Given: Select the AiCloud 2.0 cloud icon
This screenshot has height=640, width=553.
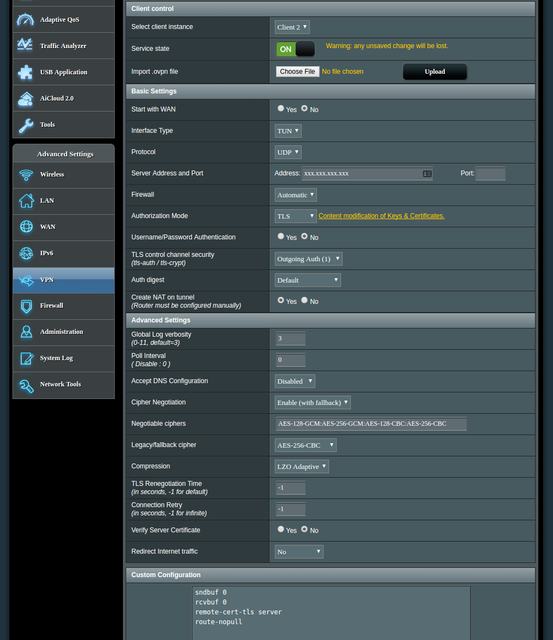Looking at the screenshot, I should [x=25, y=98].
